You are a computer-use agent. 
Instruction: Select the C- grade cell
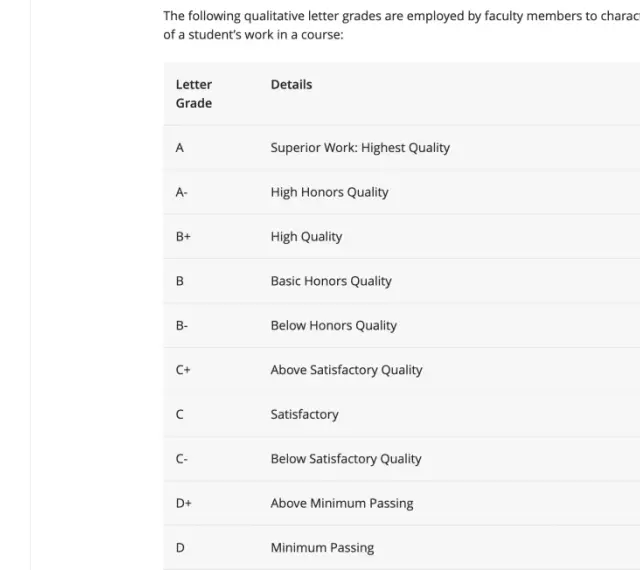182,459
